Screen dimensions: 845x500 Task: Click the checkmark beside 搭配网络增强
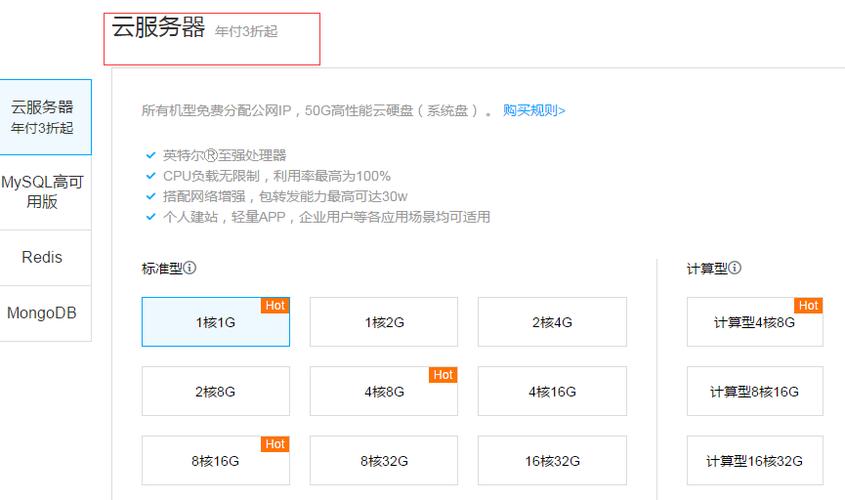151,196
